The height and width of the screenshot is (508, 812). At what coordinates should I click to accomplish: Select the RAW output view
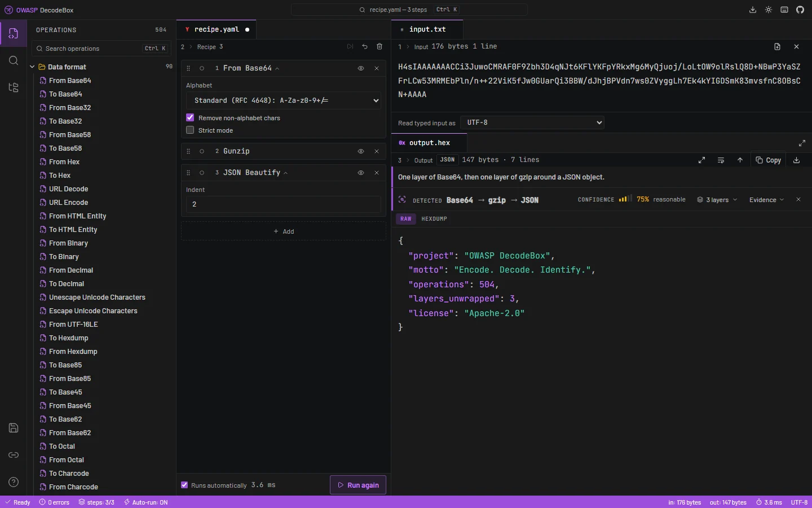click(x=406, y=219)
